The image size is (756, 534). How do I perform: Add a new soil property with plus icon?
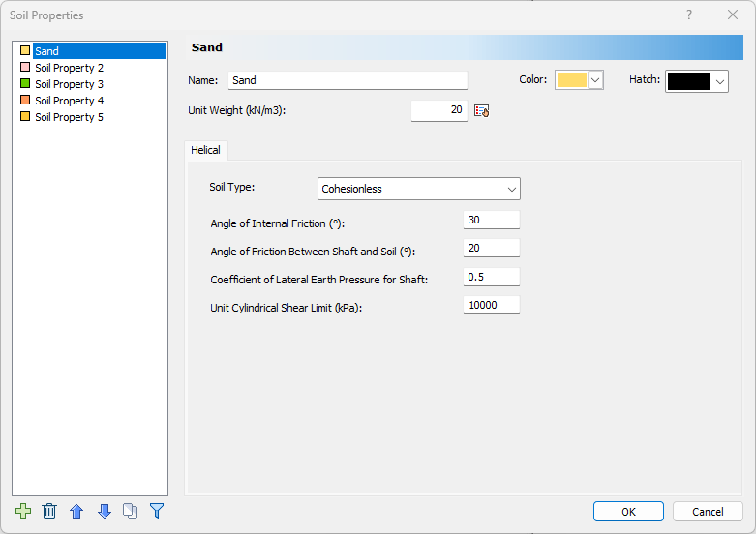click(x=23, y=511)
